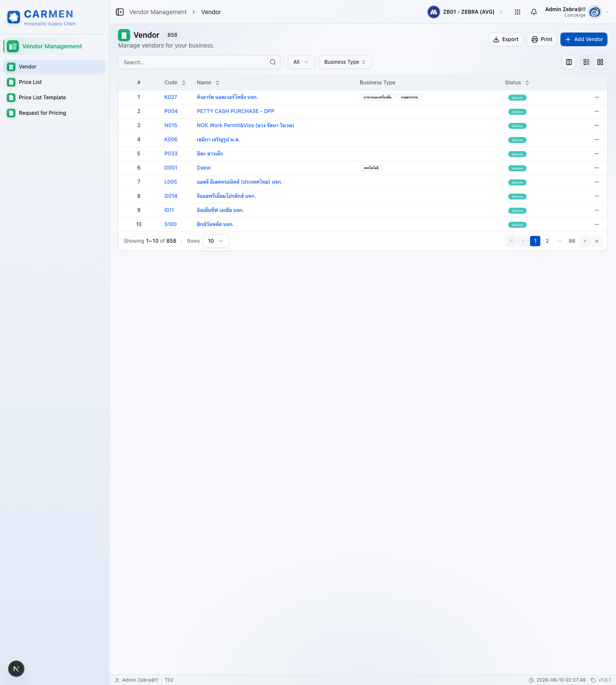Open vendor code P033
Viewport: 616px width, 685px height.
[x=171, y=154]
